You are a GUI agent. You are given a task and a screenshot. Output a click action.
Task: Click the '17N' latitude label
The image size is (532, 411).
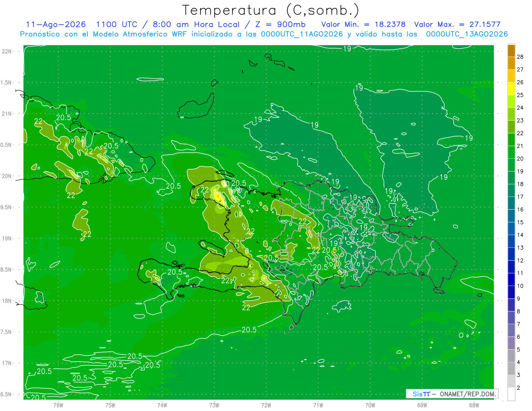(8, 363)
